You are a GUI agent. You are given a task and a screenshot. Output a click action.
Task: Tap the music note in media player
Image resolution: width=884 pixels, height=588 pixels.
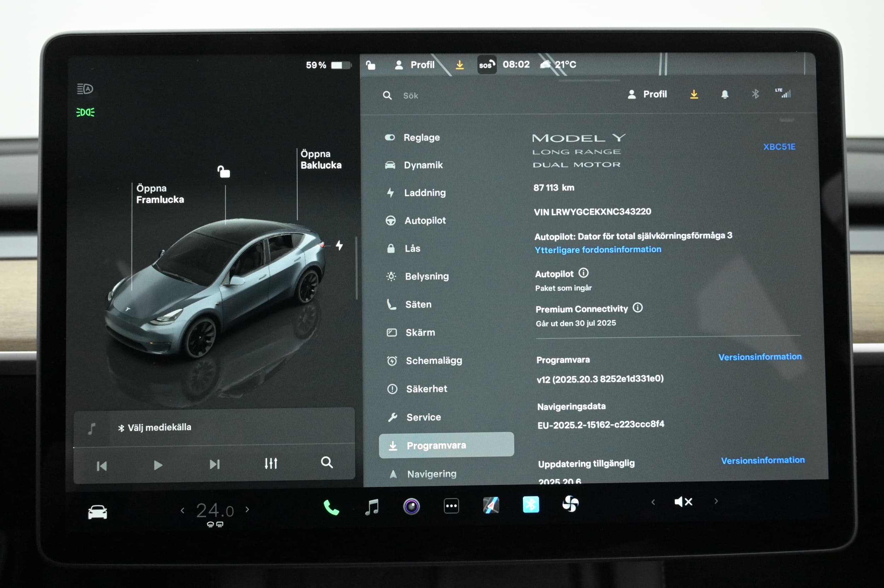click(92, 428)
